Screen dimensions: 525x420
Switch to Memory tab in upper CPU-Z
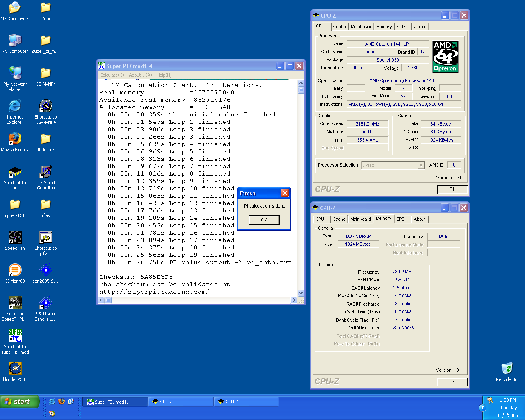(384, 27)
